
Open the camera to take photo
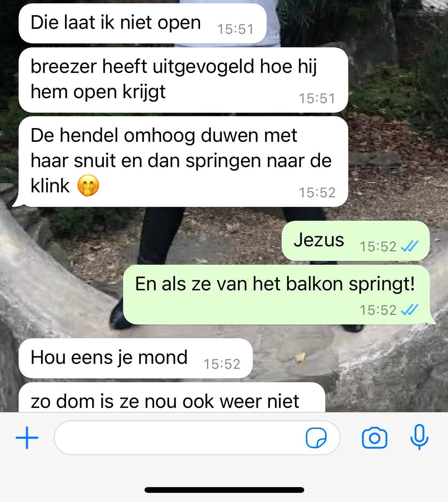click(x=374, y=438)
